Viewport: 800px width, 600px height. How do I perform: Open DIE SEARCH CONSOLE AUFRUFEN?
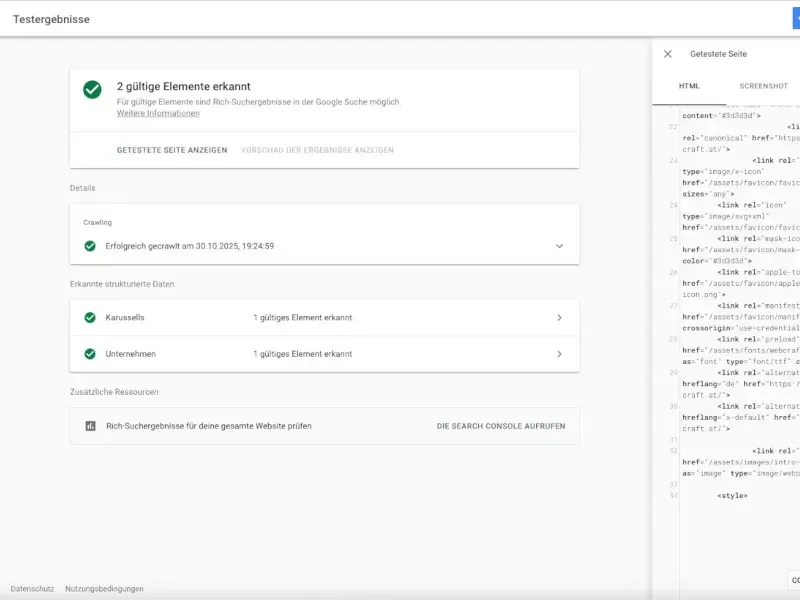499,426
